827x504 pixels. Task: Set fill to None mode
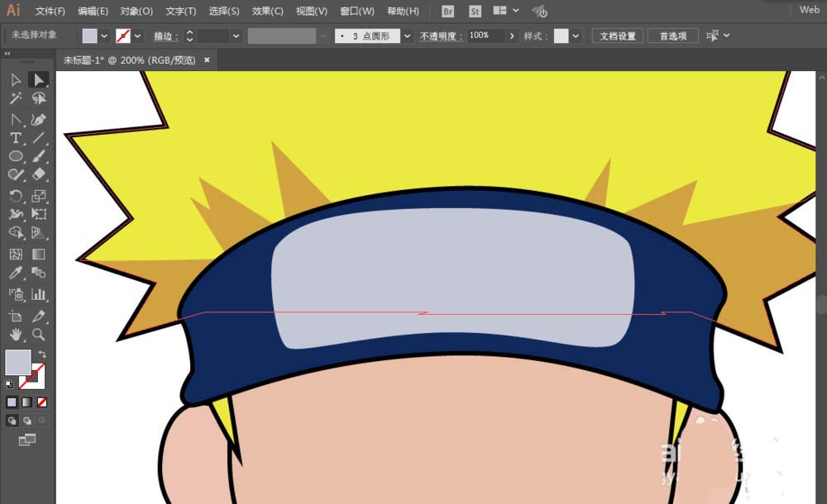pos(41,402)
